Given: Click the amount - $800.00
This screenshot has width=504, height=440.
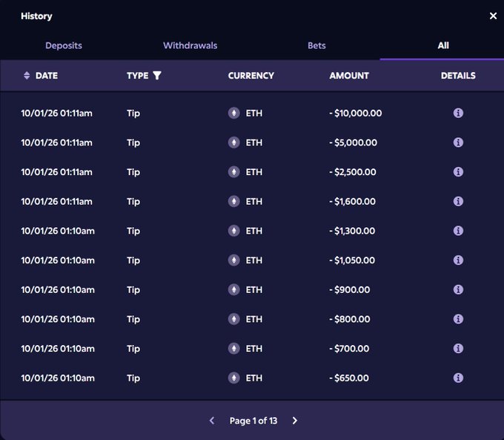Looking at the screenshot, I should tap(349, 319).
